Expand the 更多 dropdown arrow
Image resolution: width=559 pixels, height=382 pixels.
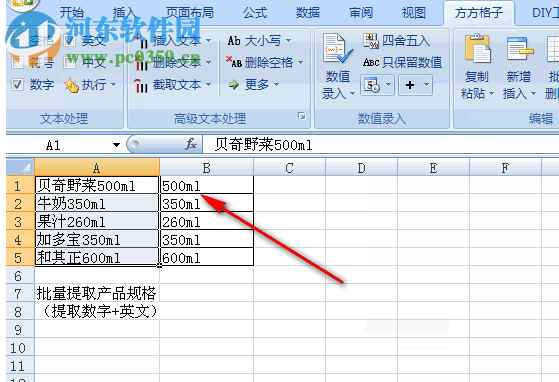(276, 84)
